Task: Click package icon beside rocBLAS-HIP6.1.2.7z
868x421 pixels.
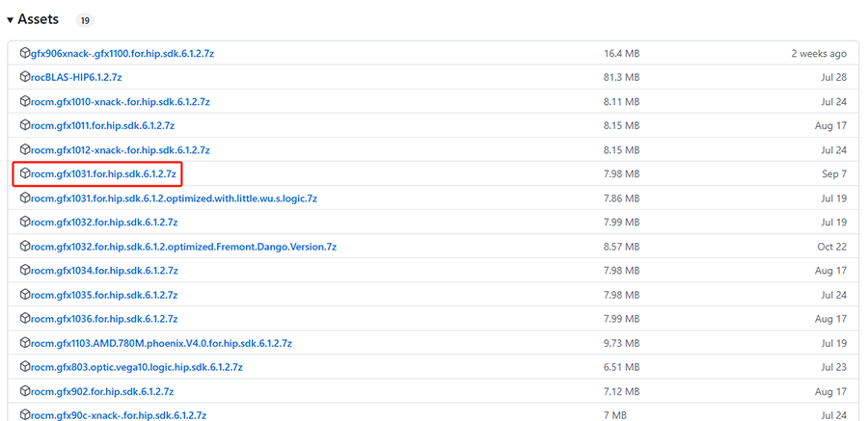Action: point(25,77)
